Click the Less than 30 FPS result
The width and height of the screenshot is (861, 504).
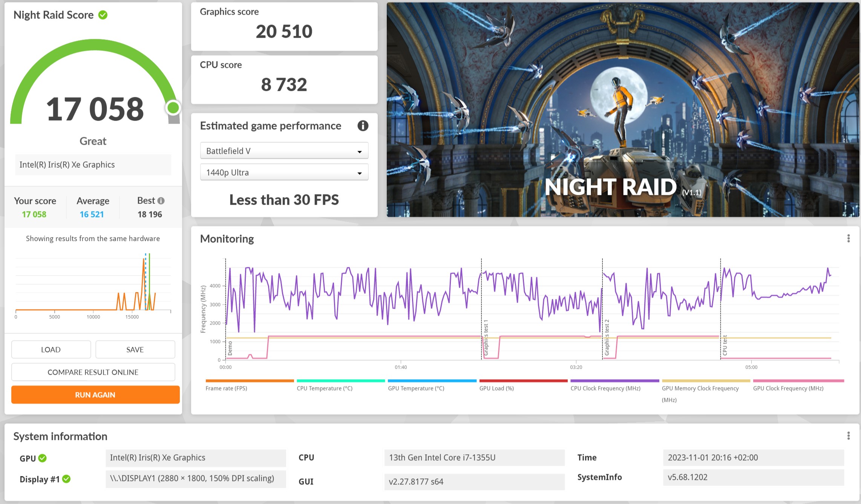(x=284, y=200)
